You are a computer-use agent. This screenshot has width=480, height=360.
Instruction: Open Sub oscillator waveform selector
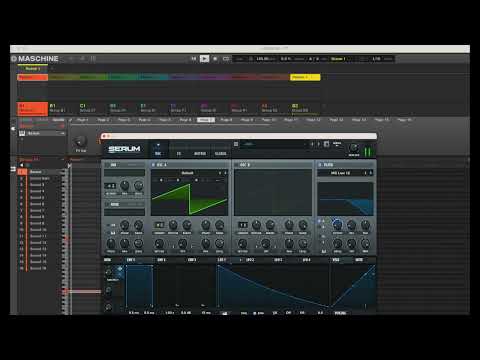tap(124, 173)
